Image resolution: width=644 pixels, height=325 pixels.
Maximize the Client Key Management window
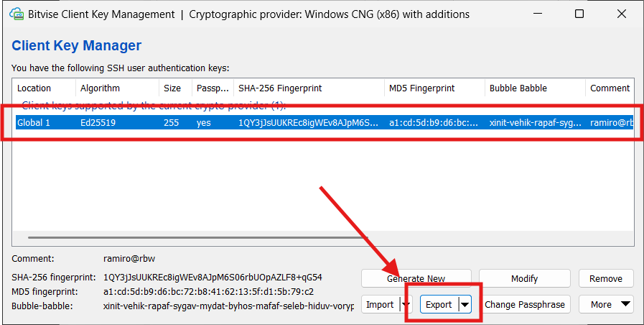tap(579, 14)
